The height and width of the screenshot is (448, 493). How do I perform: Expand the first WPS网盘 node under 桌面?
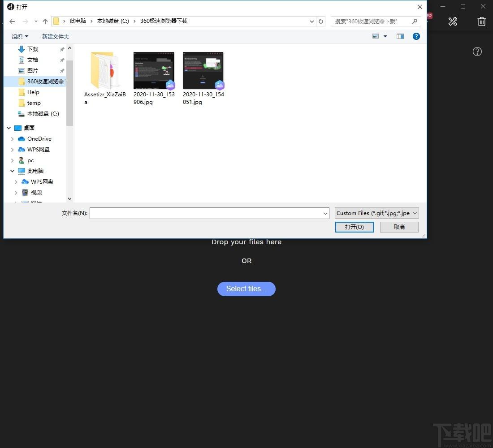(12, 150)
